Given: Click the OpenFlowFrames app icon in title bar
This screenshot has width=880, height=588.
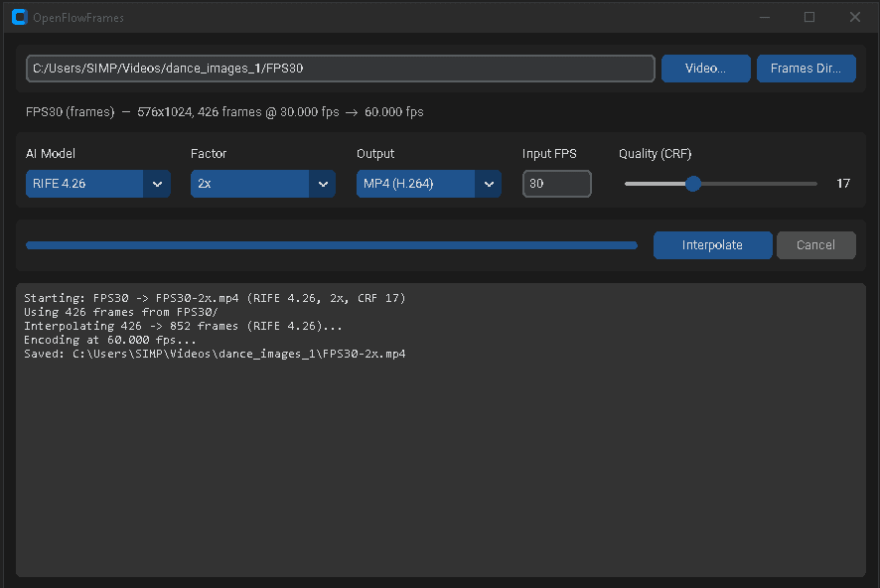Looking at the screenshot, I should click(x=19, y=18).
